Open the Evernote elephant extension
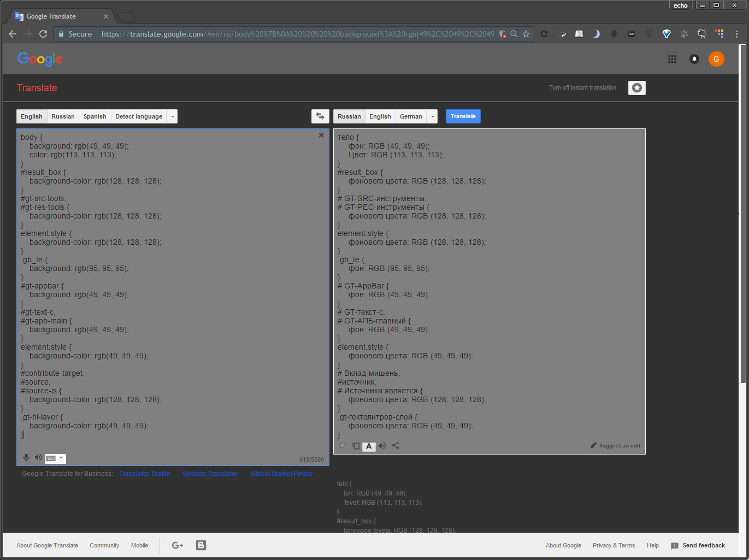749x560 pixels. 701,34
